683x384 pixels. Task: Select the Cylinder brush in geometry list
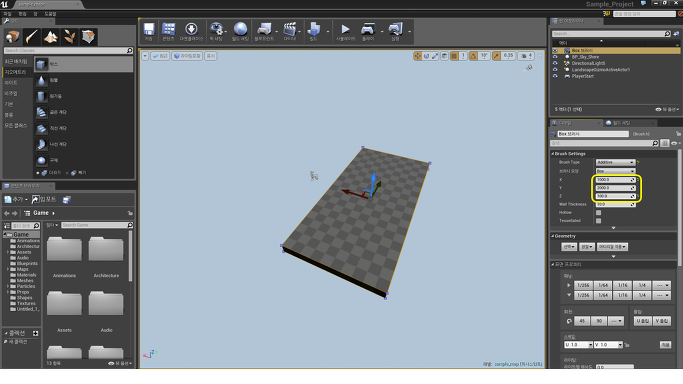[84, 96]
